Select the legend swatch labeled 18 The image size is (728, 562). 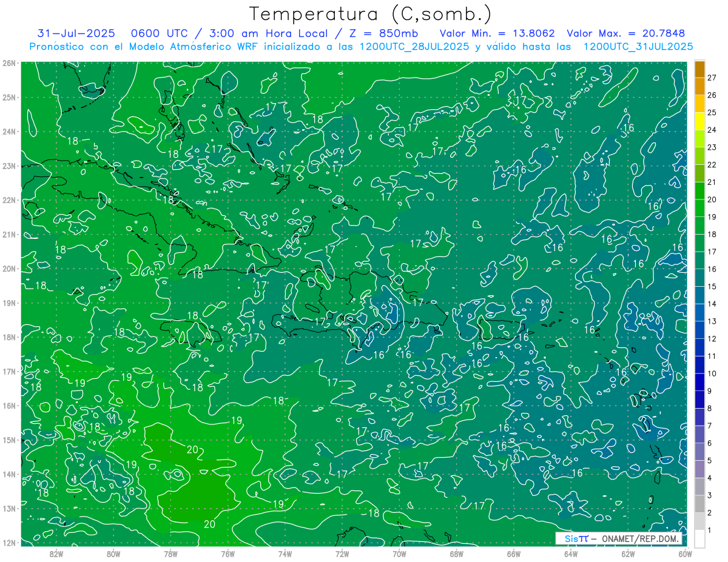(x=699, y=227)
